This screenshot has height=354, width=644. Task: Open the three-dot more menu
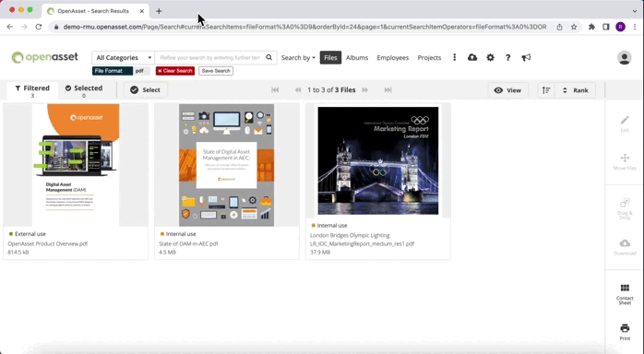454,57
